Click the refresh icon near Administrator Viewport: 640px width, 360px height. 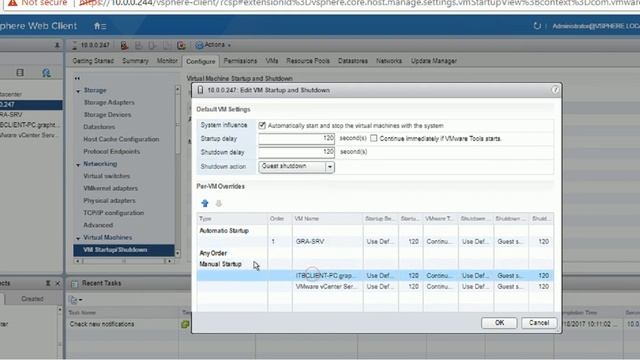pos(537,26)
